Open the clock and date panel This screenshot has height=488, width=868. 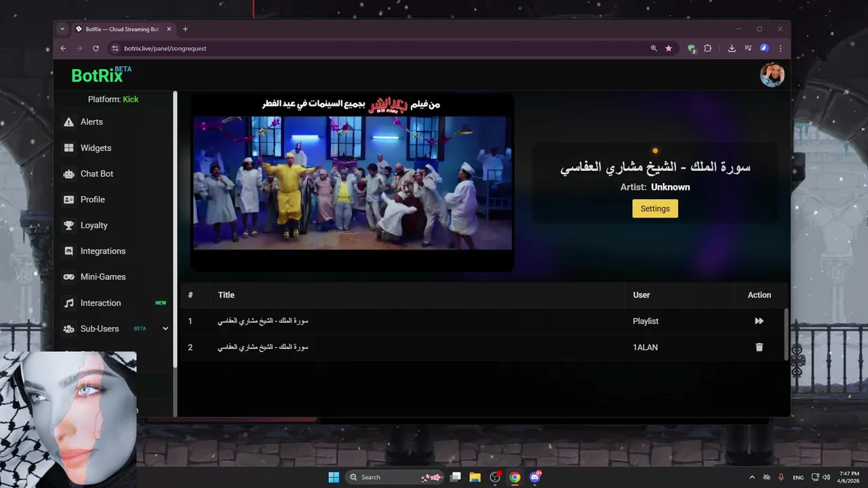[849, 477]
